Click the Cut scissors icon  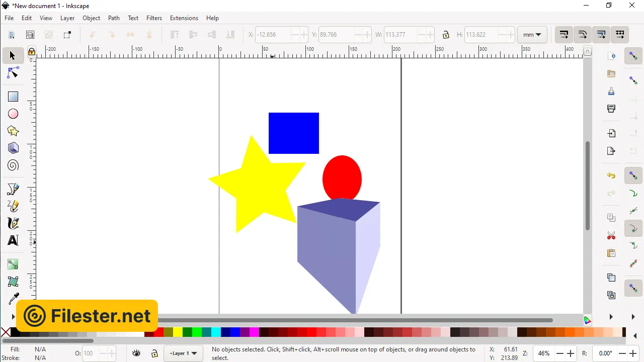[611, 235]
